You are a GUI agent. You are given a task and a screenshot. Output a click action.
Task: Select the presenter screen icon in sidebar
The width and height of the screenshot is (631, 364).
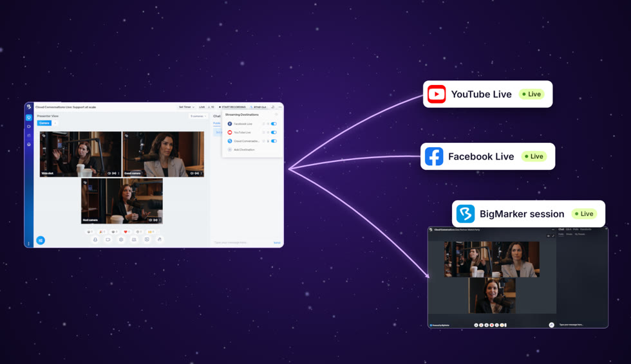coord(28,118)
